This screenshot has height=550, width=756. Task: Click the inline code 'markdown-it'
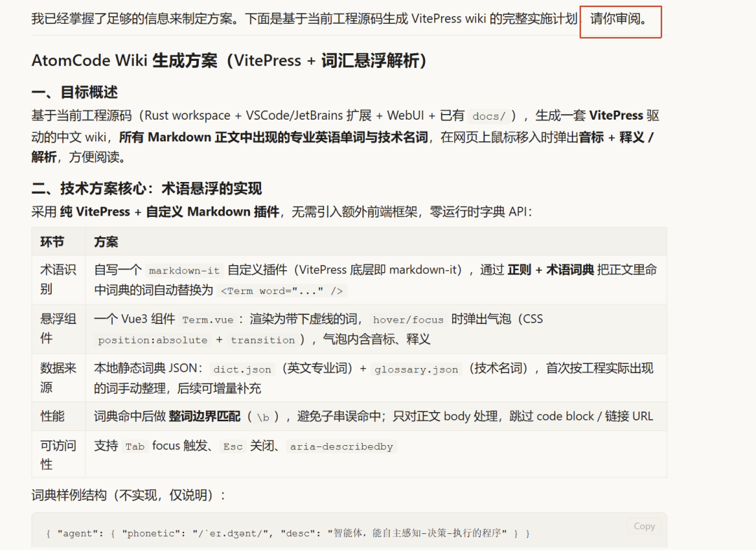tap(184, 270)
